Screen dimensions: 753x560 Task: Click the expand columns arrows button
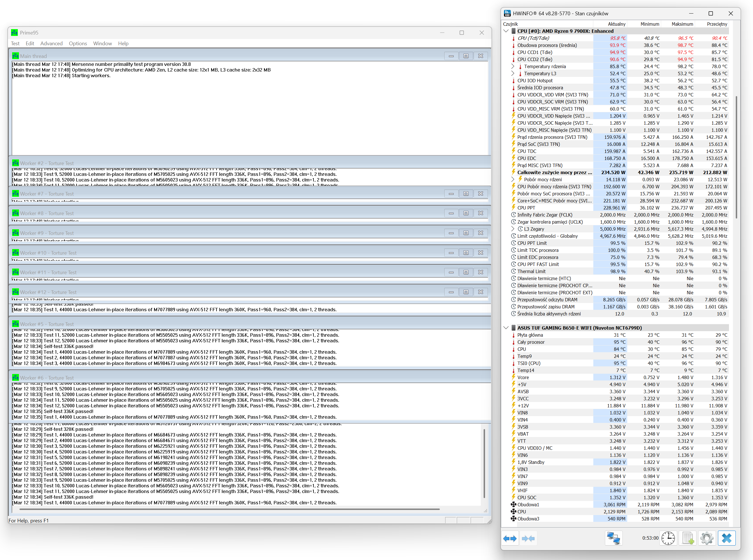(510, 538)
